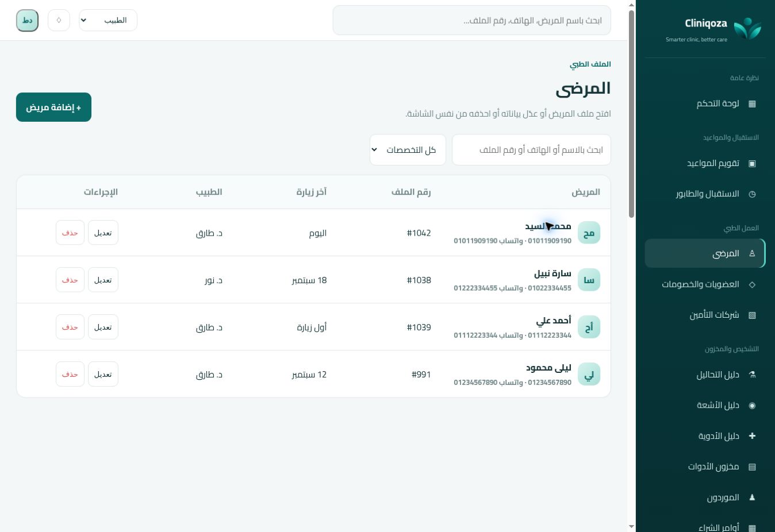Screen dimensions: 775x532
Task: Click the '+ إضافة مريض' button
Action: 53,107
